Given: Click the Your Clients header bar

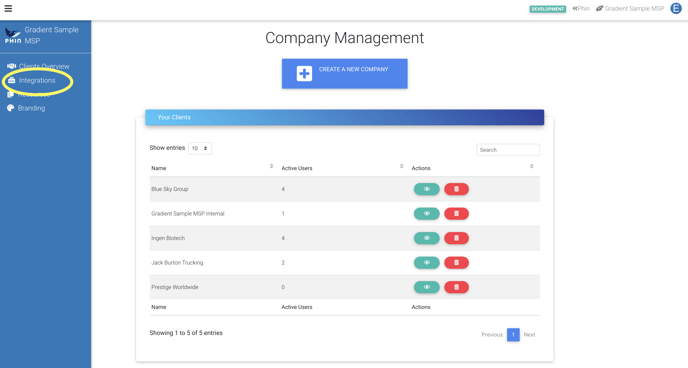Looking at the screenshot, I should 344,117.
